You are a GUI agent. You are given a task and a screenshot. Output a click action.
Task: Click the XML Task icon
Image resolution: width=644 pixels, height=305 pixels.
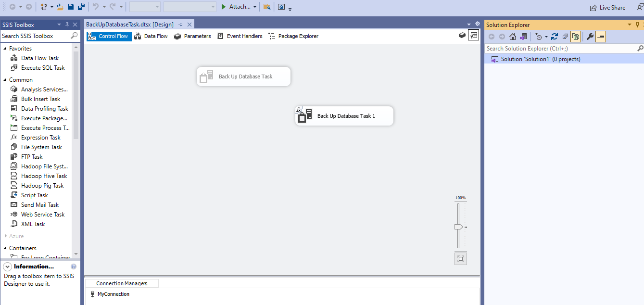[x=14, y=224]
